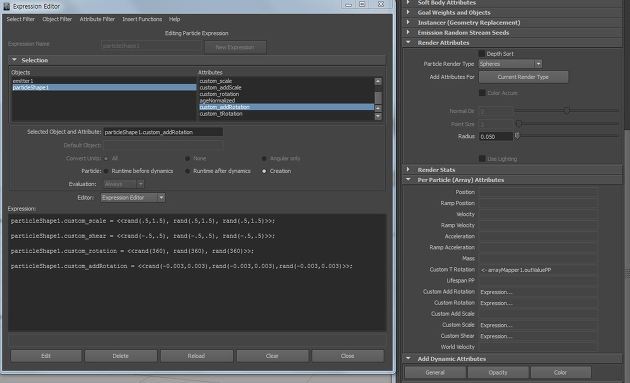Viewport: 630px width, 383px height.
Task: Click the Current Render Type button
Action: (x=523, y=77)
